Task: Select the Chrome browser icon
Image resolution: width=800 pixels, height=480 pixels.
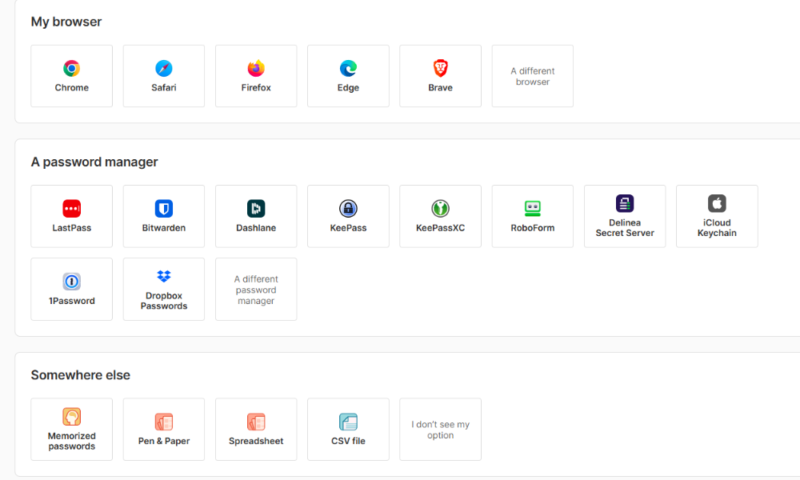Action: click(x=71, y=68)
